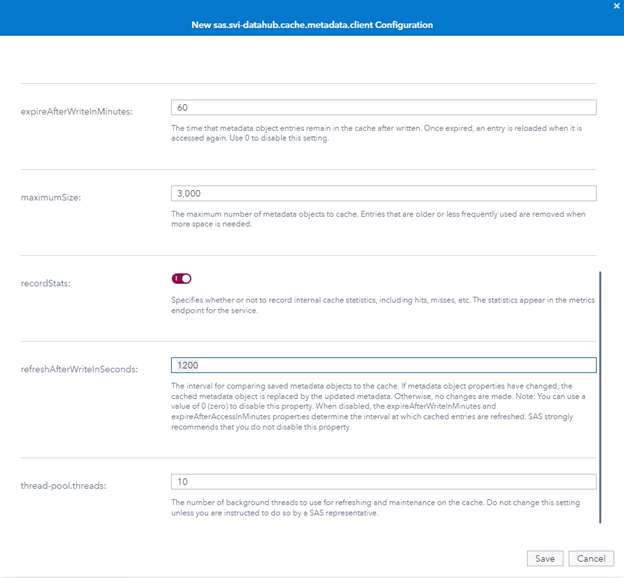Image resolution: width=624 pixels, height=578 pixels.
Task: Save the configuration
Action: coord(545,558)
